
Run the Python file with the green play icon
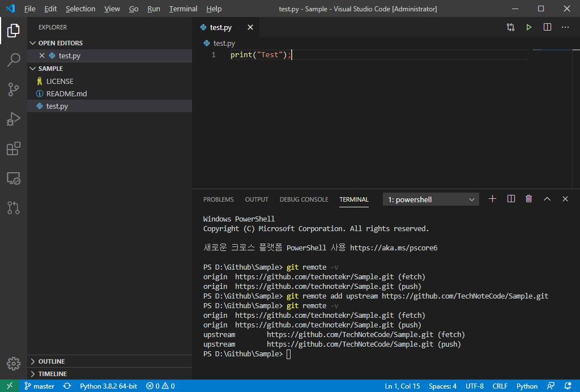pos(528,27)
